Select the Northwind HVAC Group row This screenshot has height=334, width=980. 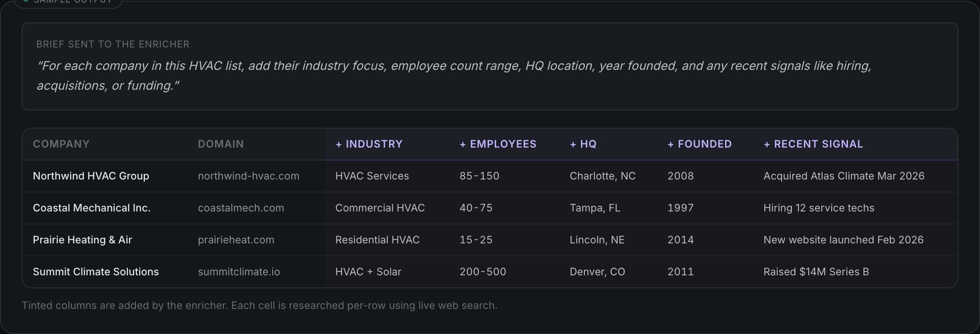tap(490, 176)
